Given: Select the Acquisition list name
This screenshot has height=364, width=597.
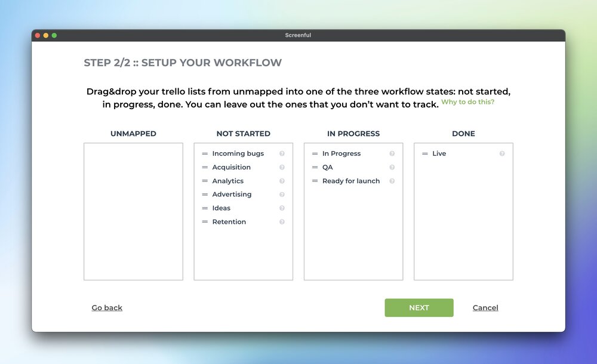Looking at the screenshot, I should (232, 167).
